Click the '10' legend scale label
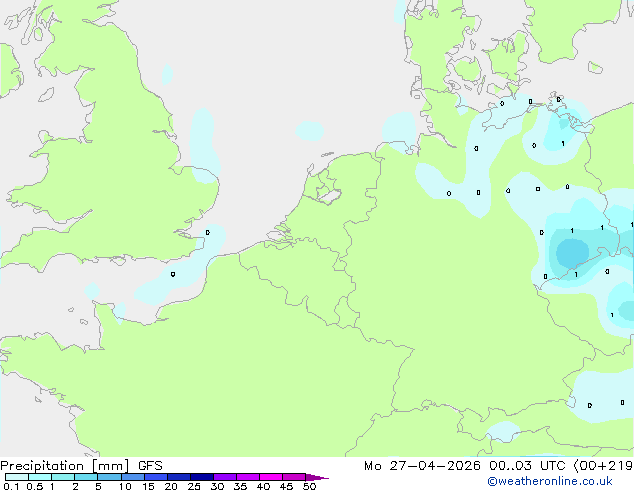634x490 pixels. [x=125, y=486]
